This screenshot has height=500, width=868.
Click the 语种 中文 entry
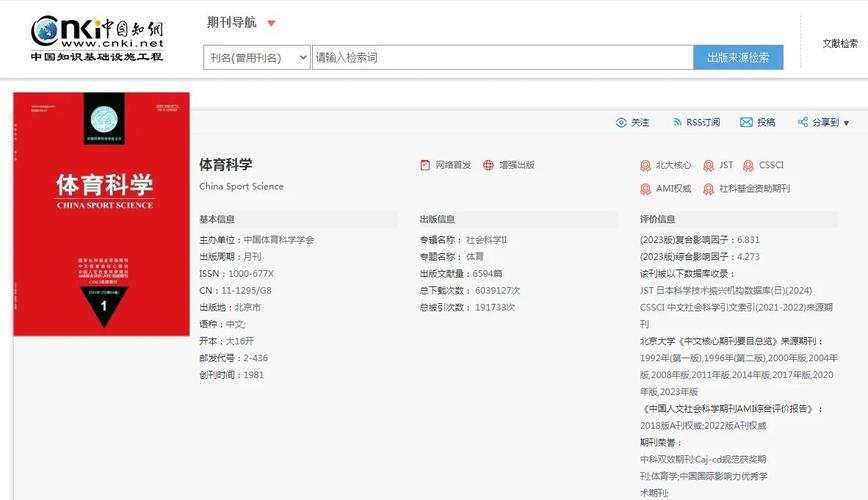click(x=222, y=324)
